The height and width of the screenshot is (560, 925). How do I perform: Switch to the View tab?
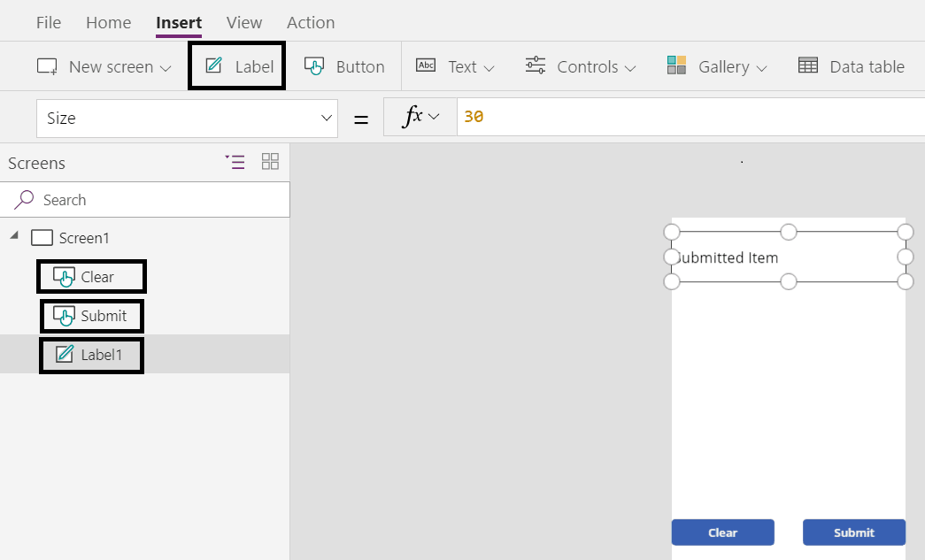click(x=243, y=21)
